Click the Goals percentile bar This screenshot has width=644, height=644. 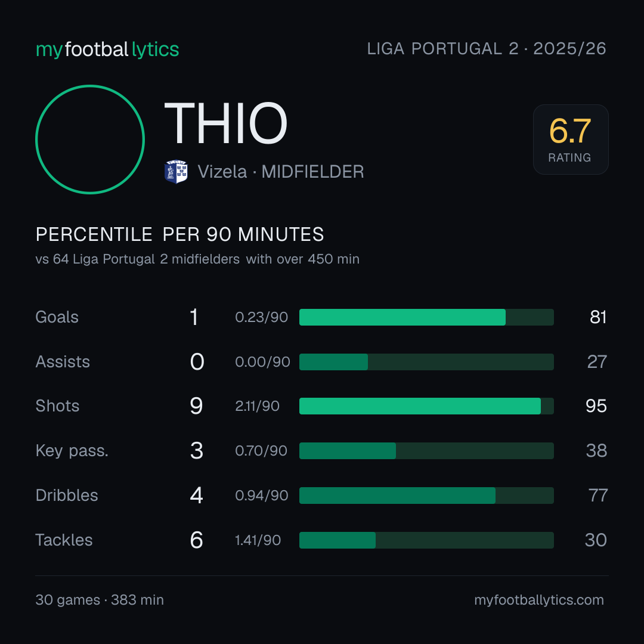426,317
